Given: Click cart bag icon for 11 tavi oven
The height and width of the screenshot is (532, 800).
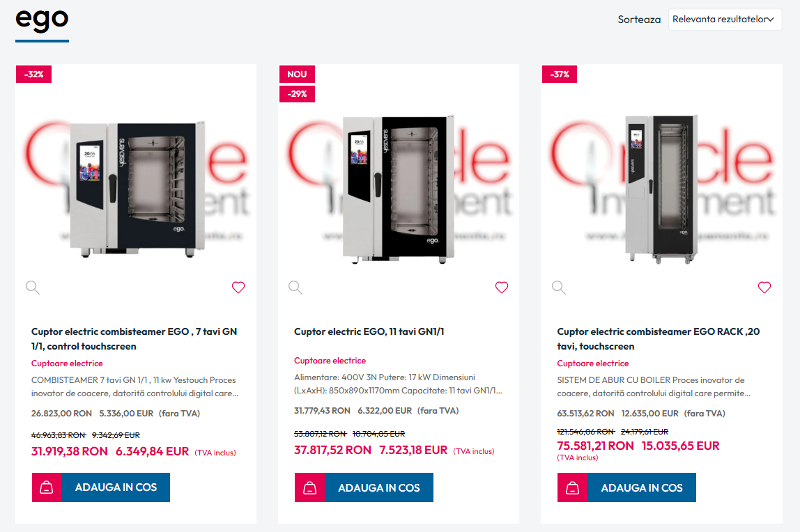Looking at the screenshot, I should [309, 487].
